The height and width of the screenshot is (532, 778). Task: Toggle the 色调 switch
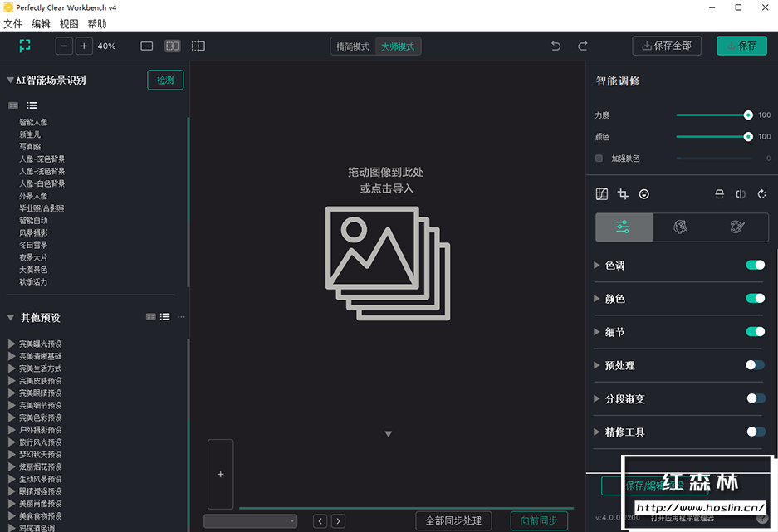pyautogui.click(x=756, y=265)
